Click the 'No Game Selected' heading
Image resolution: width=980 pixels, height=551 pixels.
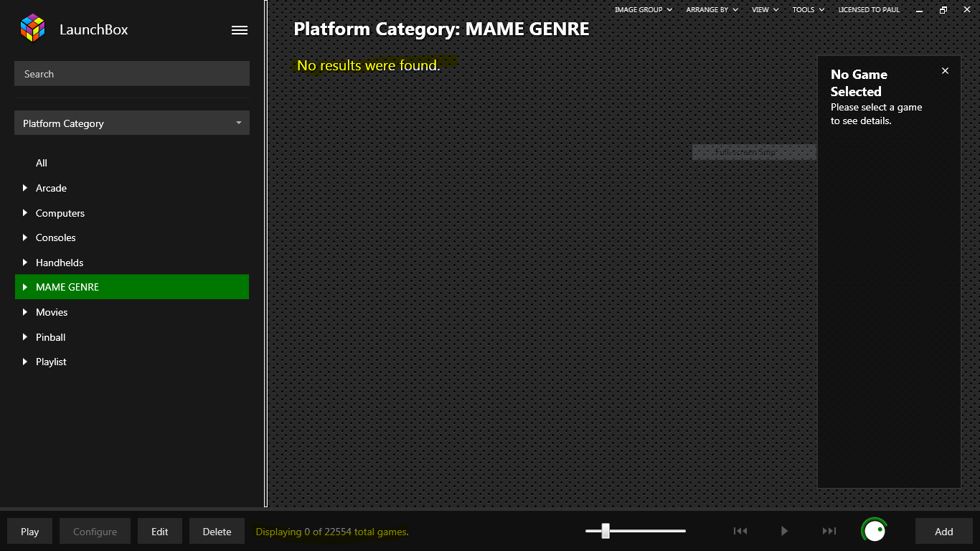[859, 83]
